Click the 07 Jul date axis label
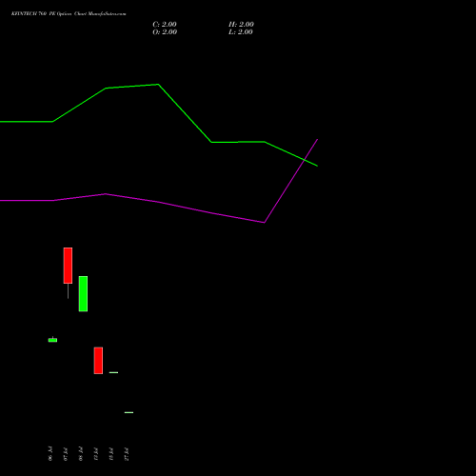The width and height of the screenshot is (476, 476). tap(66, 453)
